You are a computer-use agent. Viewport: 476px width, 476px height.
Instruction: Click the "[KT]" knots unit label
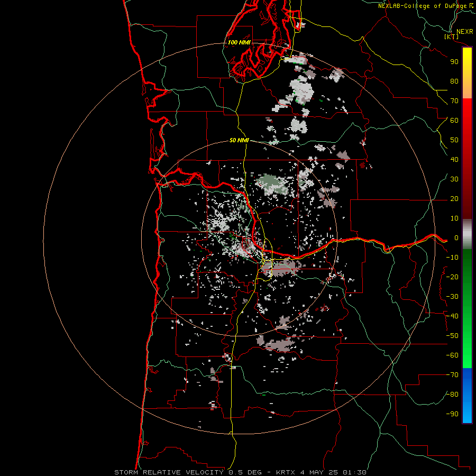[452, 36]
